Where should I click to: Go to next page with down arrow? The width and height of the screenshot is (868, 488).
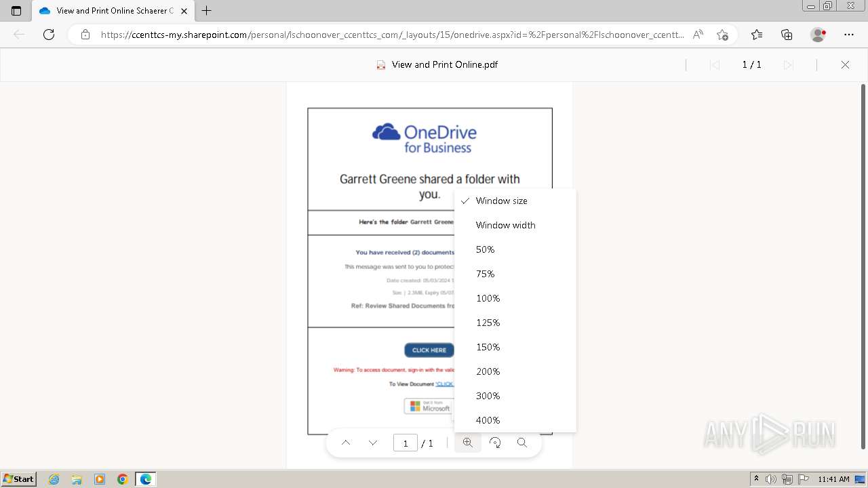pyautogui.click(x=373, y=443)
